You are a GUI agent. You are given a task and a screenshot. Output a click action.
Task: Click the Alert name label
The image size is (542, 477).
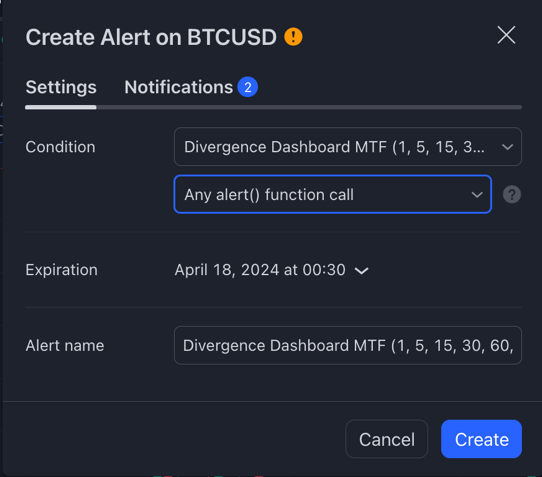(65, 346)
